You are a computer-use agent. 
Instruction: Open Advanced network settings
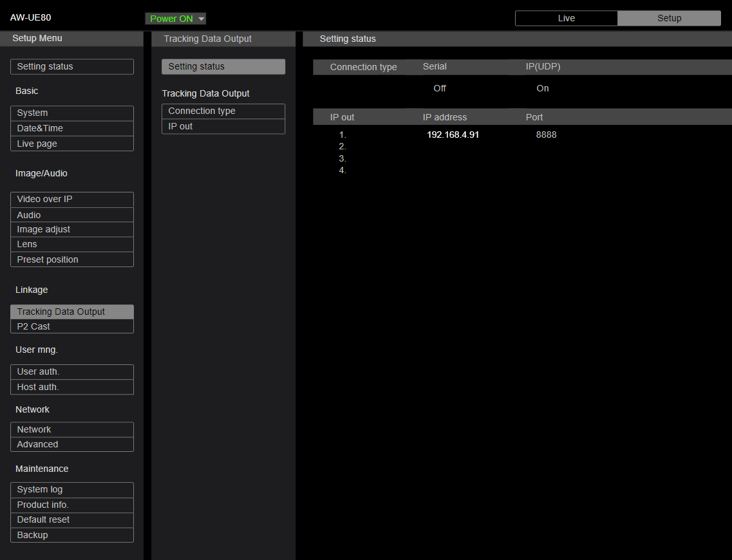pyautogui.click(x=72, y=444)
